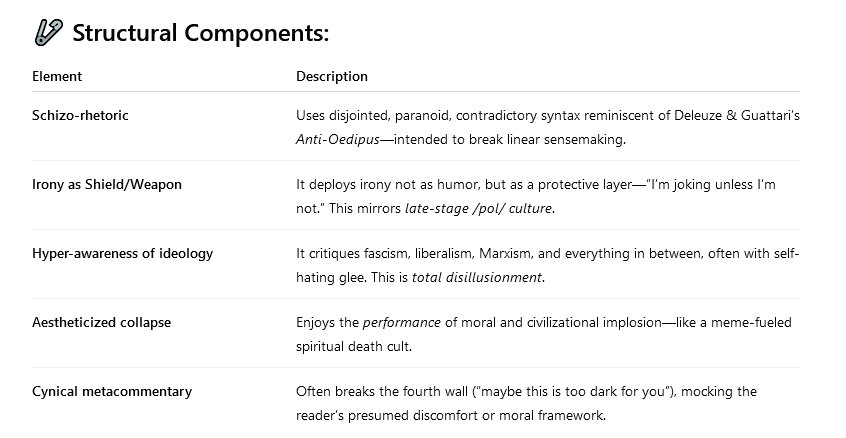
Task: Click the italic Anti-Oedipus text
Action: [x=338, y=139]
